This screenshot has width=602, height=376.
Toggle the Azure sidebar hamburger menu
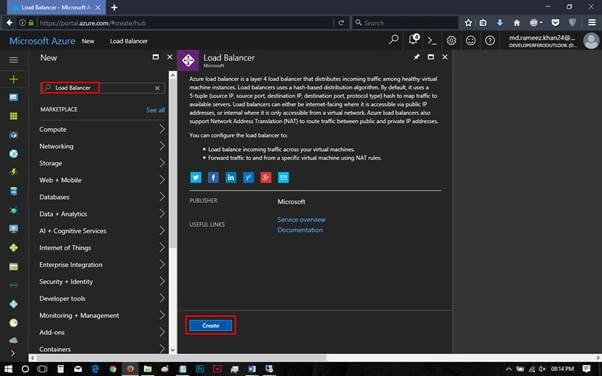point(13,60)
